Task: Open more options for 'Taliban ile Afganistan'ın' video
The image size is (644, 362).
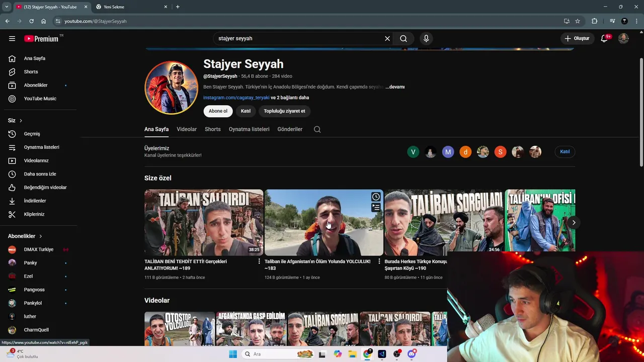Action: pyautogui.click(x=379, y=261)
